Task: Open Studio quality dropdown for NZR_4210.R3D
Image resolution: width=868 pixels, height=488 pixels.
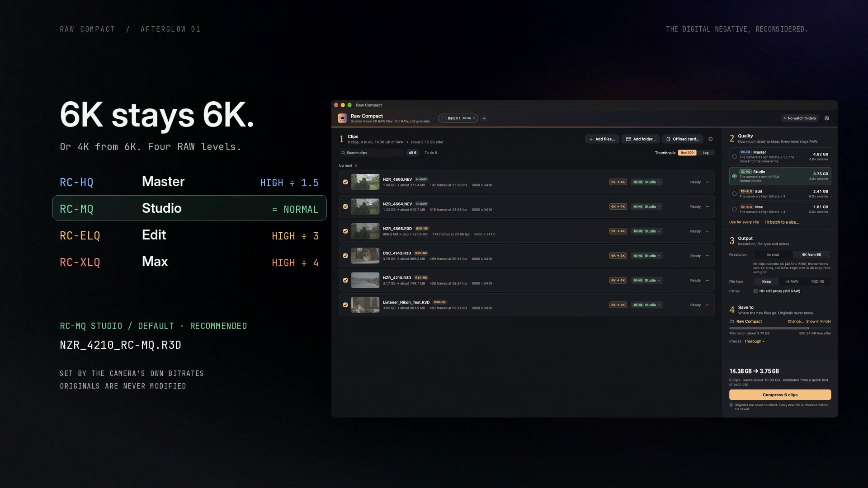Action: point(647,280)
